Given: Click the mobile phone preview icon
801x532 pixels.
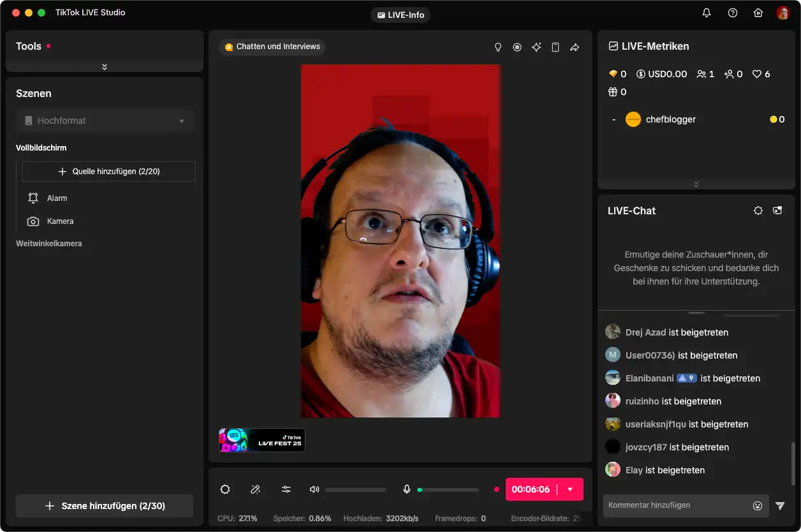Looking at the screenshot, I should (555, 47).
